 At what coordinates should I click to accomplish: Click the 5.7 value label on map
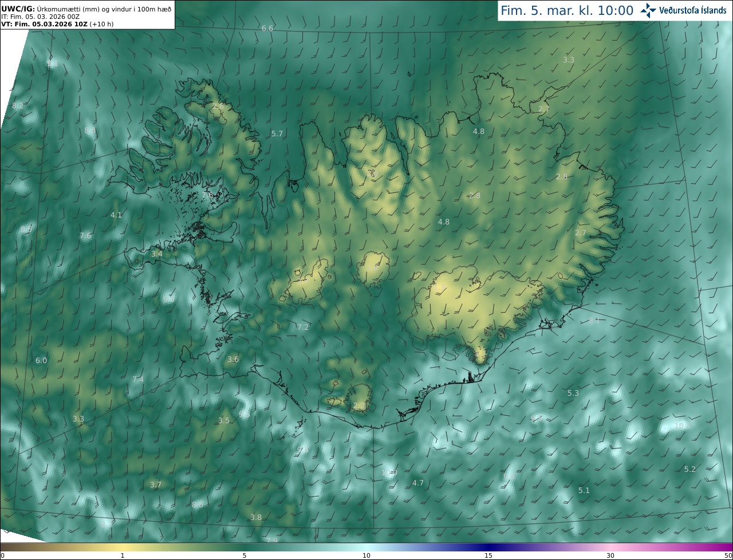(277, 133)
